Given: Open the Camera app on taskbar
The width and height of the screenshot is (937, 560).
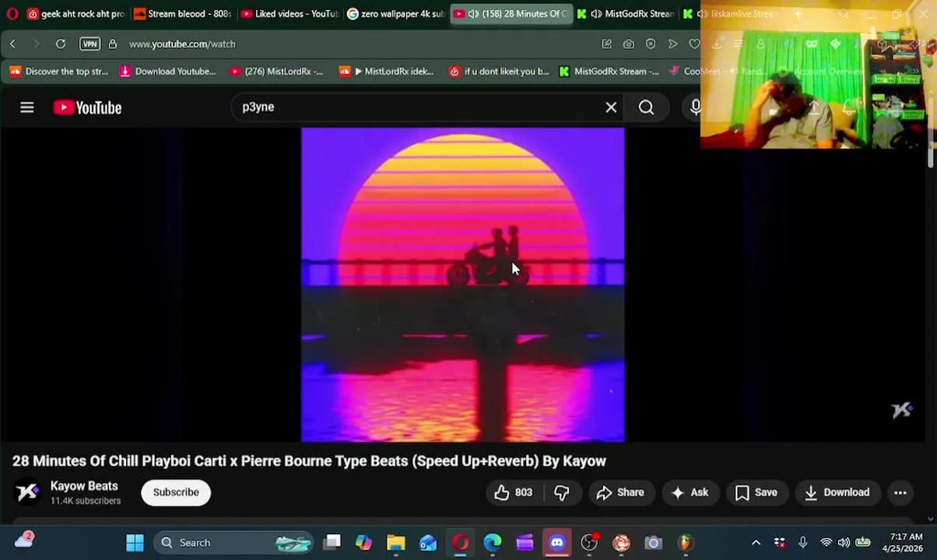Looking at the screenshot, I should (653, 543).
